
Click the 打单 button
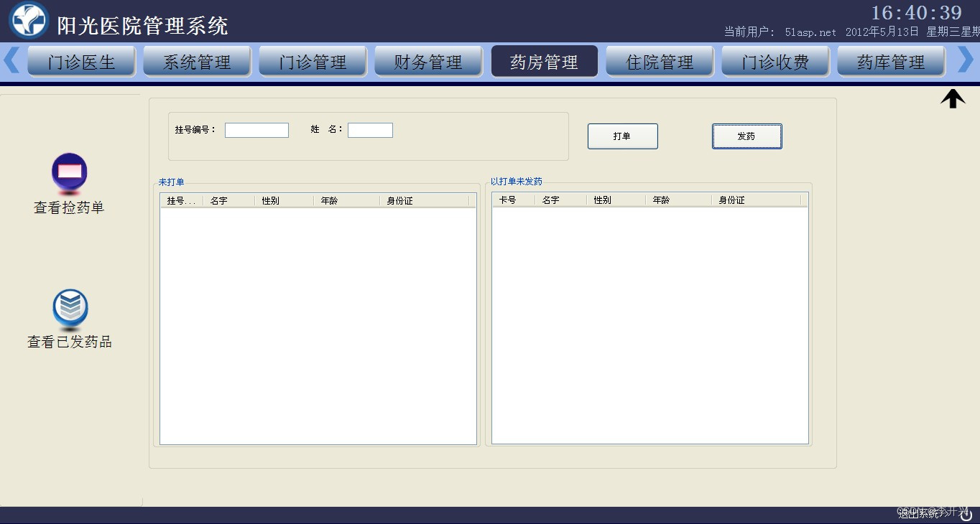(622, 136)
